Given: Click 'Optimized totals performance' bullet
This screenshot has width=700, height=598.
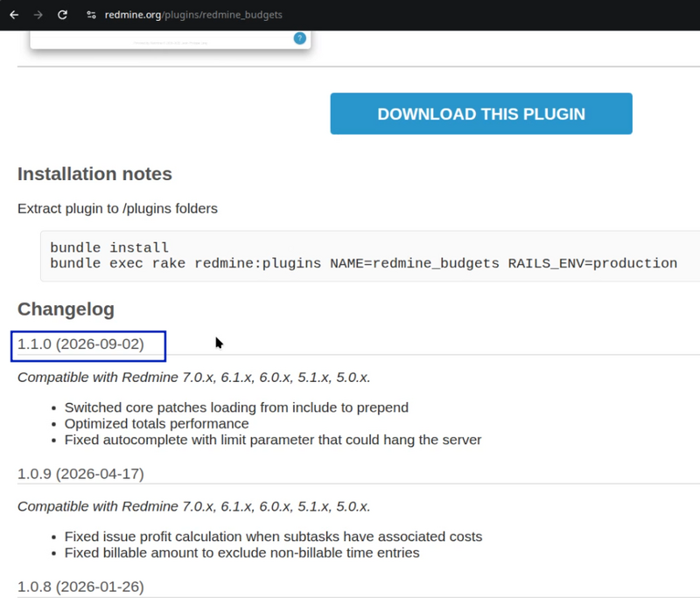Looking at the screenshot, I should tap(157, 424).
